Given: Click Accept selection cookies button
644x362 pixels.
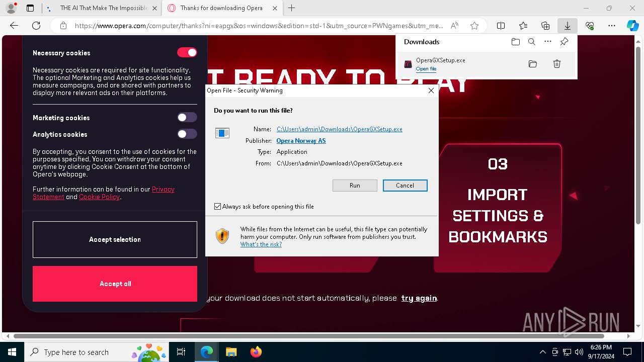Looking at the screenshot, I should click(115, 239).
